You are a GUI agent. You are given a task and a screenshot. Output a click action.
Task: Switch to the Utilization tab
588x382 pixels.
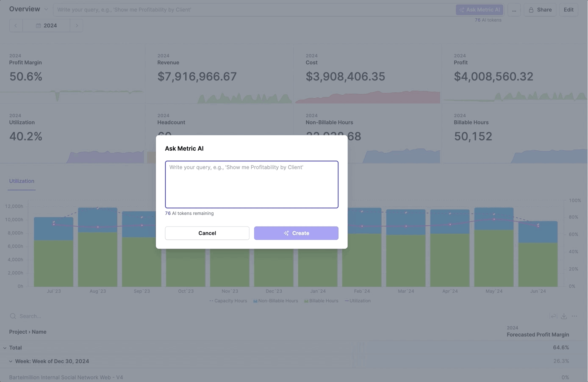22,181
